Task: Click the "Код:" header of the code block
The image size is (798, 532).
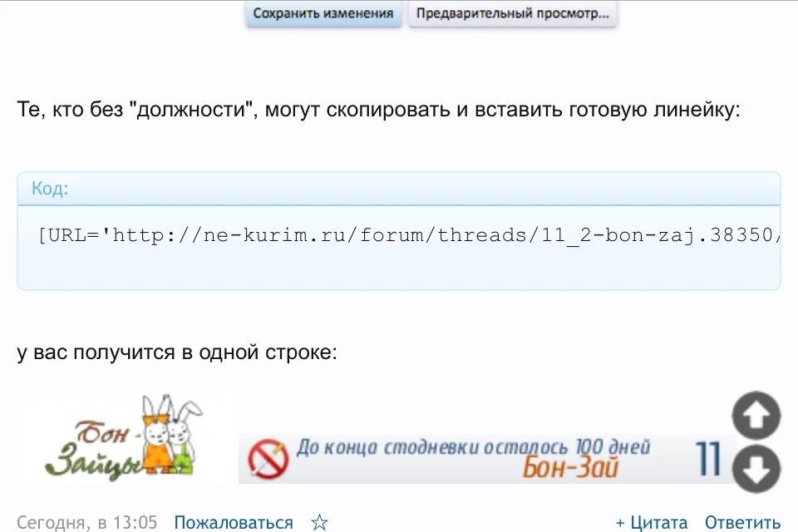Action: tap(49, 189)
